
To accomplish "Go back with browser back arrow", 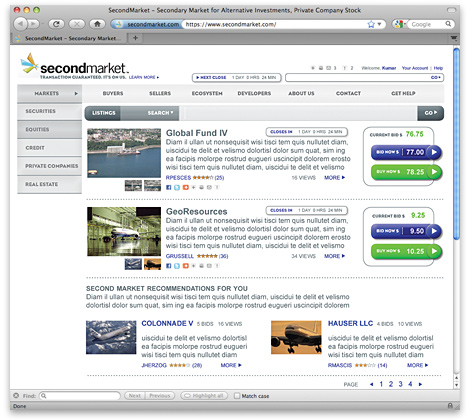I will (x=20, y=24).
